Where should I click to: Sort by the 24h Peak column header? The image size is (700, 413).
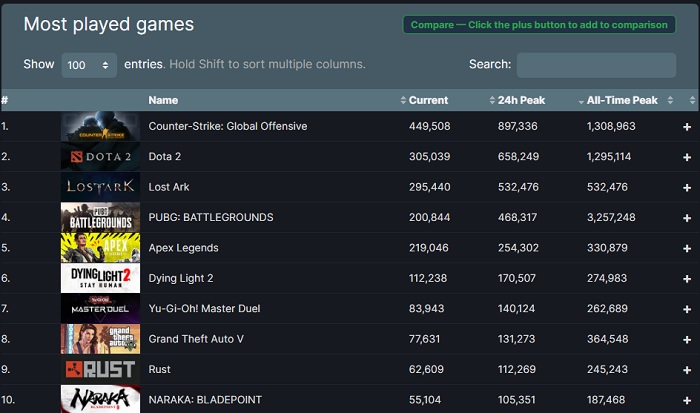(x=520, y=100)
